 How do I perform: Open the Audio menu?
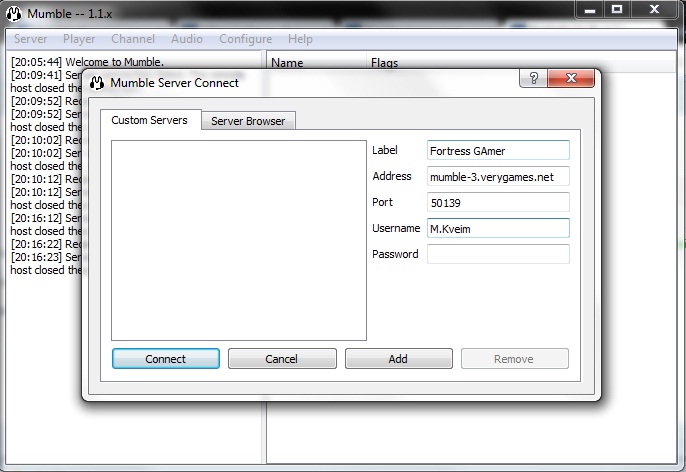tap(187, 39)
